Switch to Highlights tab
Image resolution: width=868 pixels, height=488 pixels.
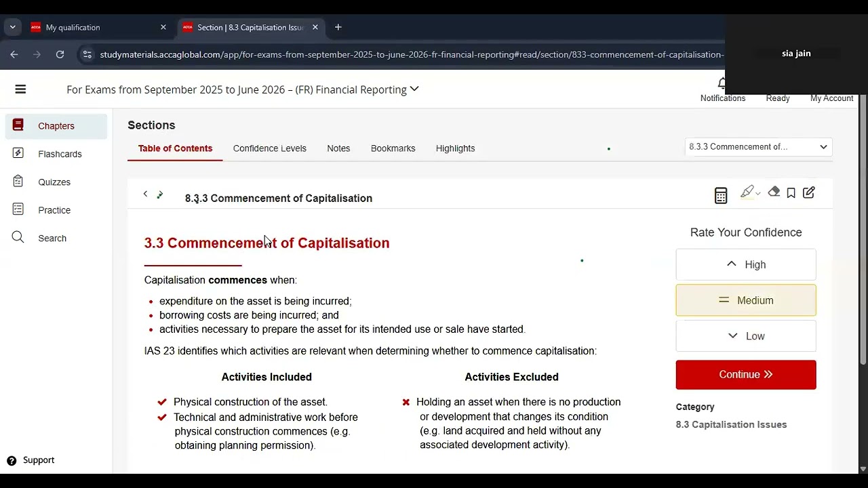pyautogui.click(x=455, y=148)
